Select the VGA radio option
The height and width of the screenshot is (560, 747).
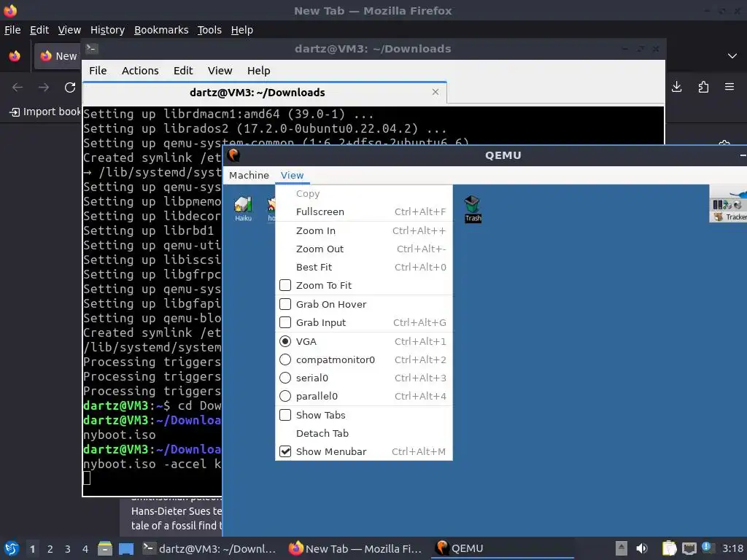coord(285,341)
